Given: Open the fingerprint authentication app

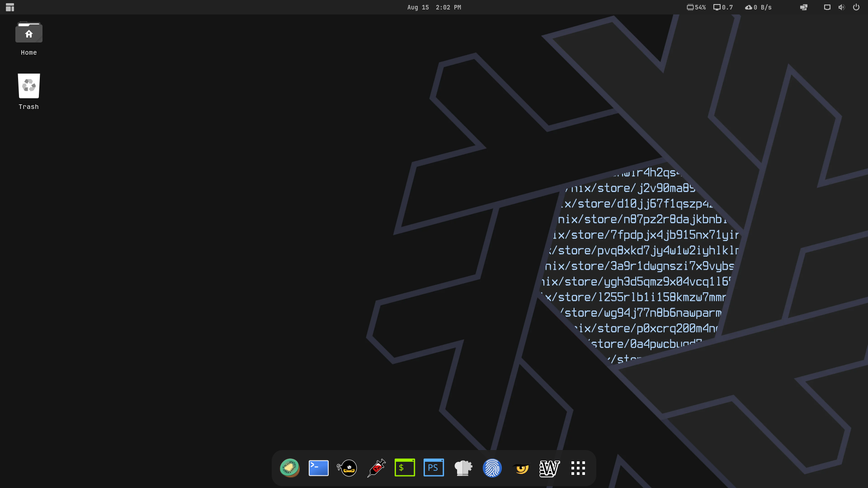Looking at the screenshot, I should (x=492, y=468).
